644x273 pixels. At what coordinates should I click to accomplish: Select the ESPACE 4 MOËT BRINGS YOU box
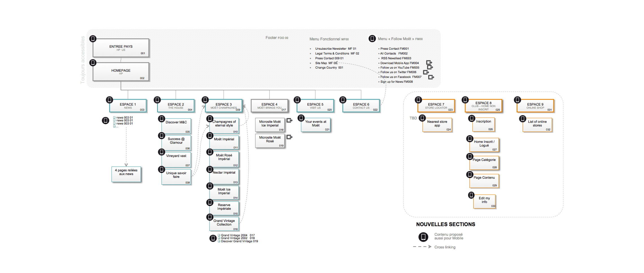point(269,106)
